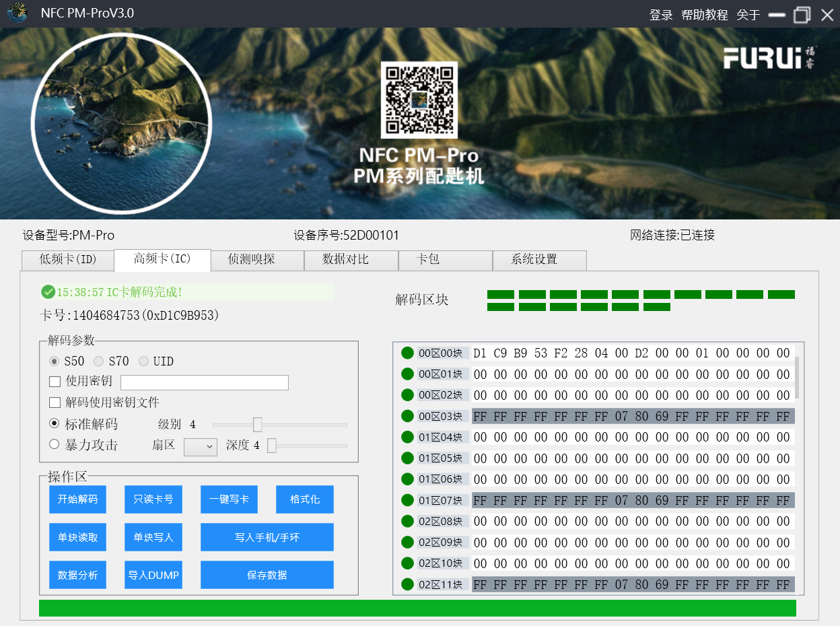Click card number text 卡号:1404684753

coord(130,315)
